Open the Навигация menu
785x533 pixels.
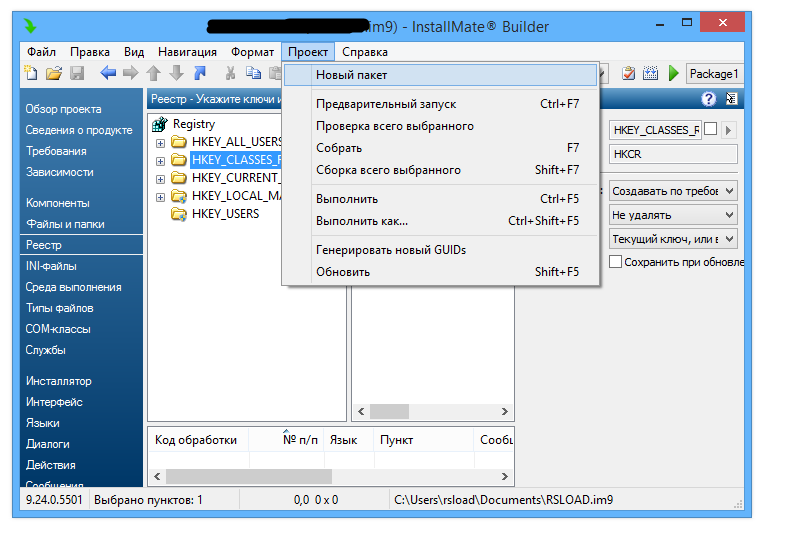pyautogui.click(x=187, y=52)
